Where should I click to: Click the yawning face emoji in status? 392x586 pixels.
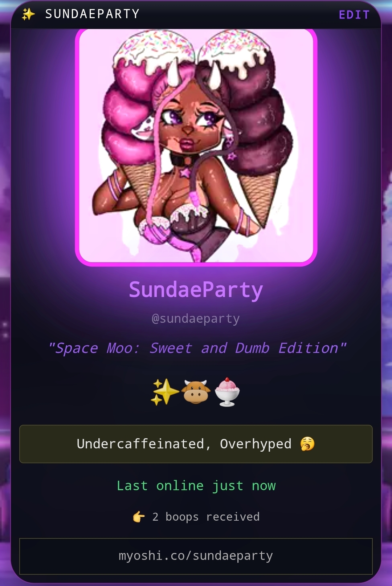coord(307,444)
